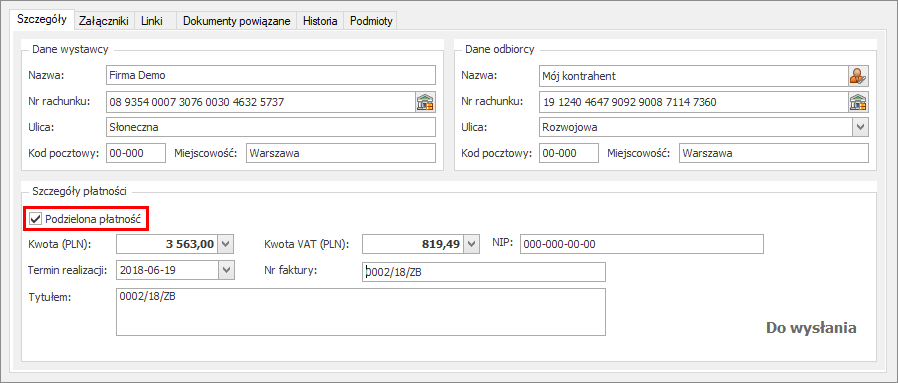Switch to the Załączniki tab

[x=104, y=21]
